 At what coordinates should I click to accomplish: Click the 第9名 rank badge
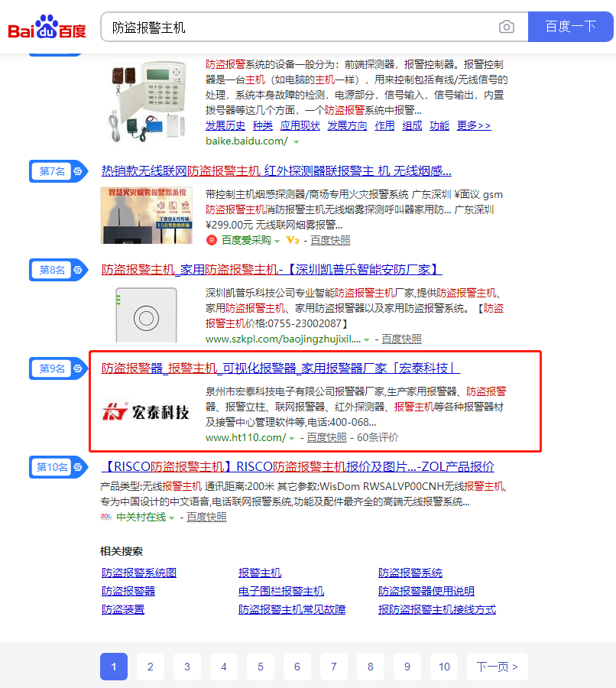[58, 368]
